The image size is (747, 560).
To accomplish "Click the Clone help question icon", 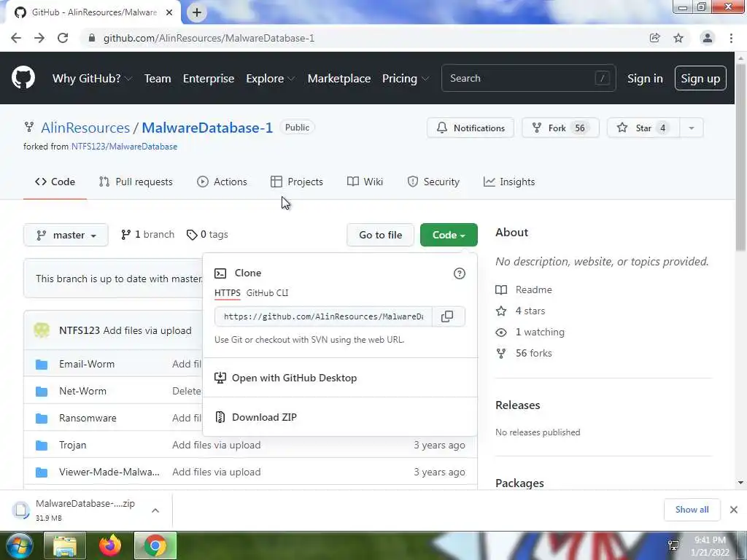I will coord(460,273).
